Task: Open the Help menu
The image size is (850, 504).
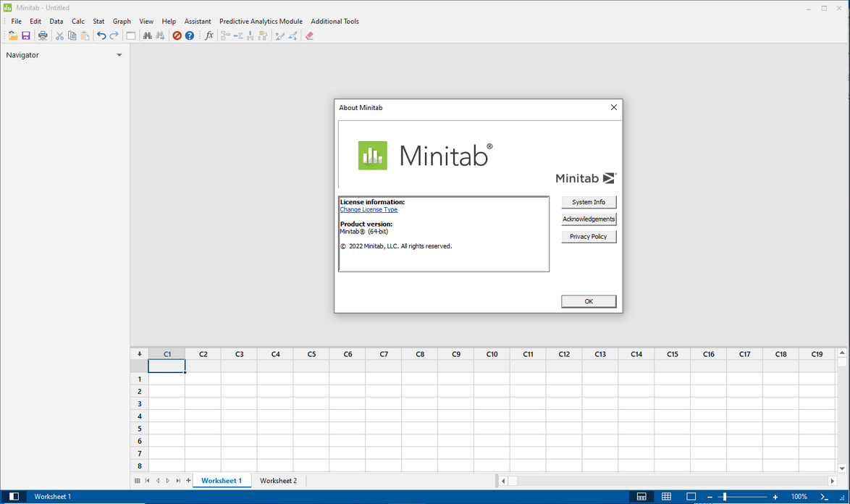Action: click(x=169, y=21)
